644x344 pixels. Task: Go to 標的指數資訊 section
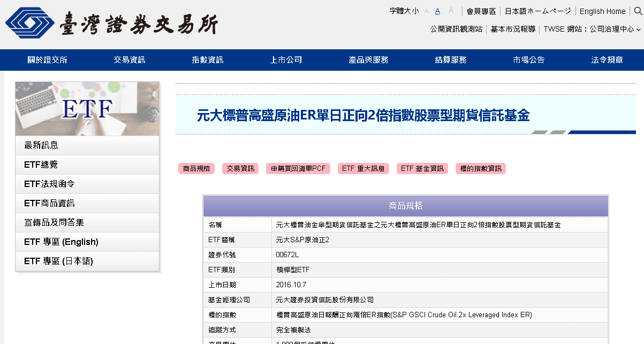pos(480,168)
